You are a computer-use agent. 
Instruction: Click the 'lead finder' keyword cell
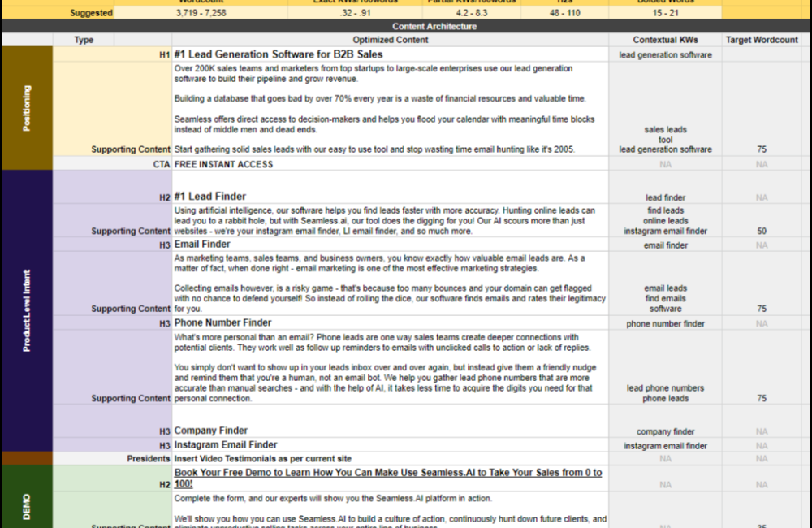(666, 197)
